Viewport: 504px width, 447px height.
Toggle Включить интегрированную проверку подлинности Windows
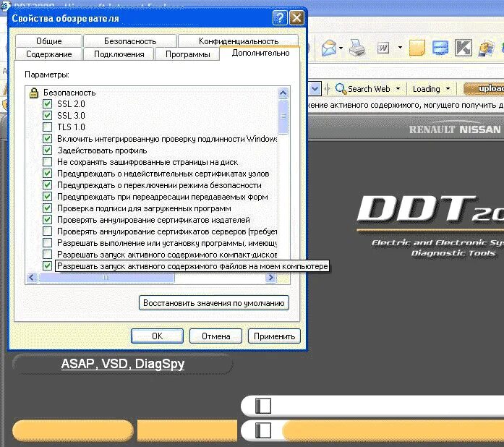(47, 139)
